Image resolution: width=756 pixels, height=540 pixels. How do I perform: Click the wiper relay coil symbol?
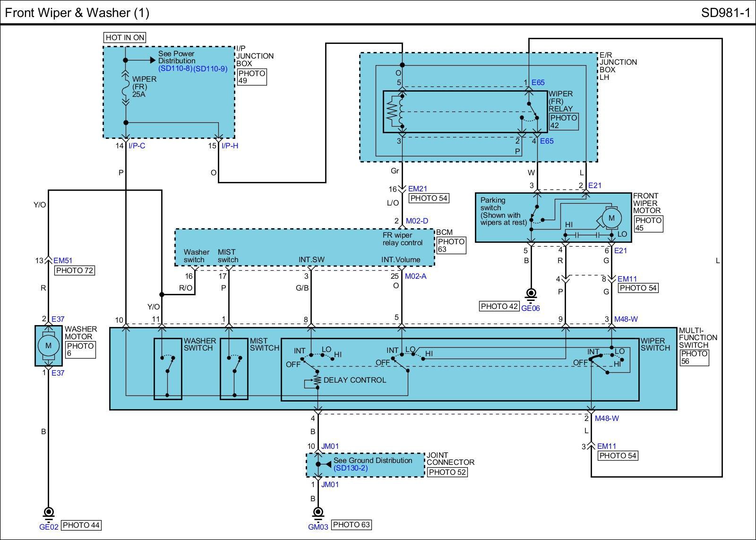(402, 112)
